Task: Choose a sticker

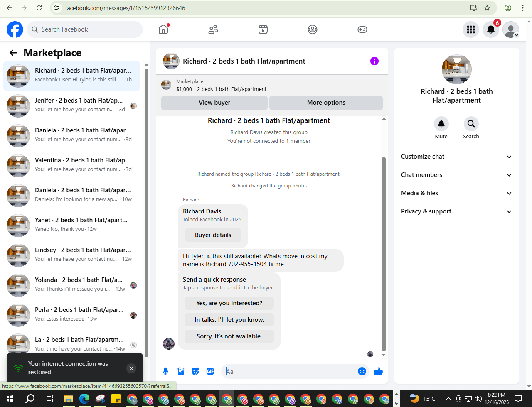Action: tap(195, 371)
